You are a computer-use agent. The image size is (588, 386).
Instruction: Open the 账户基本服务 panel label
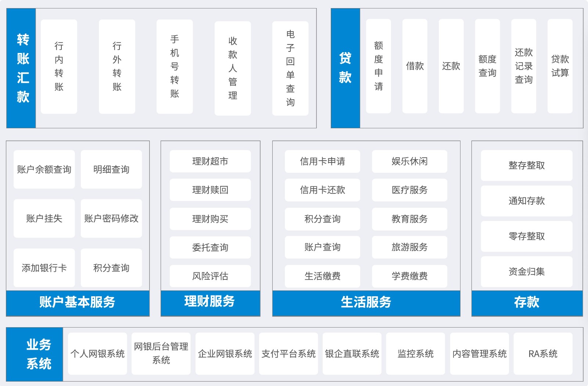[77, 303]
